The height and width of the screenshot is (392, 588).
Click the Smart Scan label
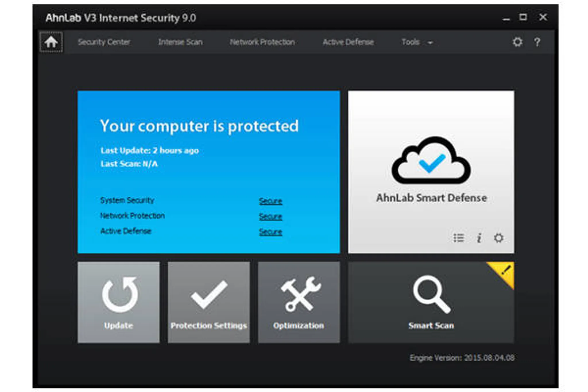pyautogui.click(x=431, y=325)
